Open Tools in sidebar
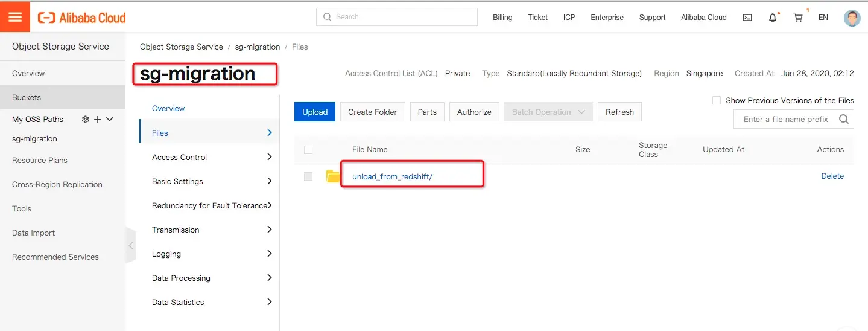The width and height of the screenshot is (868, 331). (x=22, y=208)
